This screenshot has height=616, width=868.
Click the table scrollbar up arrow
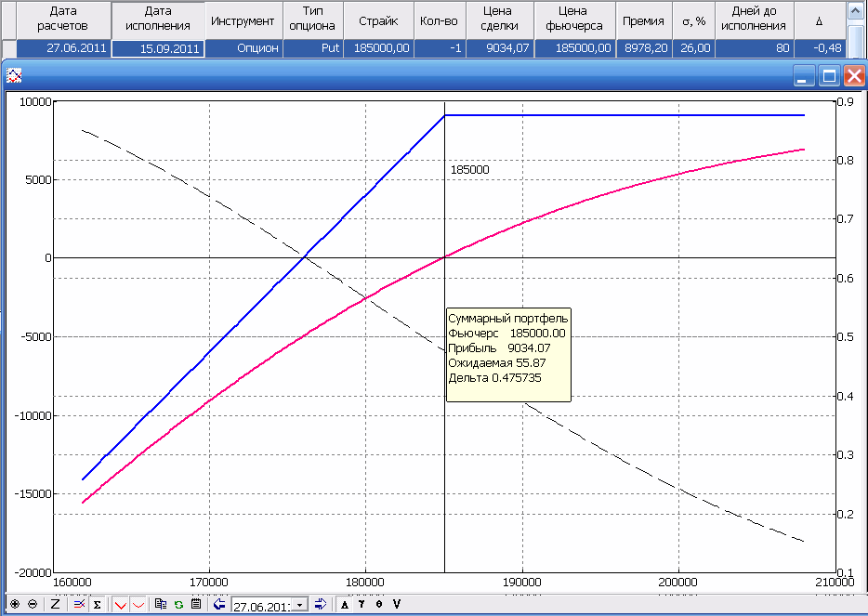857,10
